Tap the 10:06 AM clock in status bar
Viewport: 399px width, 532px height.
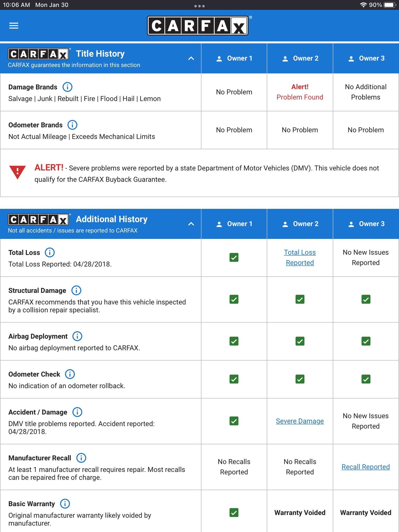point(16,5)
